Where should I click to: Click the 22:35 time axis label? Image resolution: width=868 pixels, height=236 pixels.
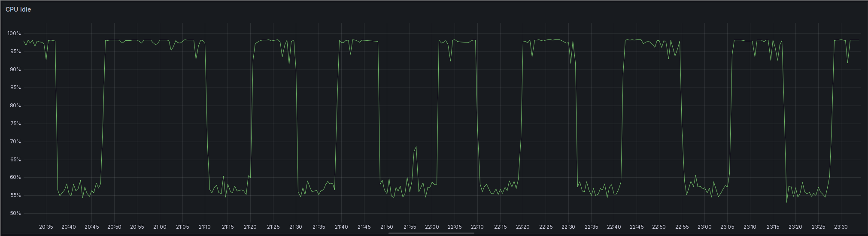click(x=591, y=227)
